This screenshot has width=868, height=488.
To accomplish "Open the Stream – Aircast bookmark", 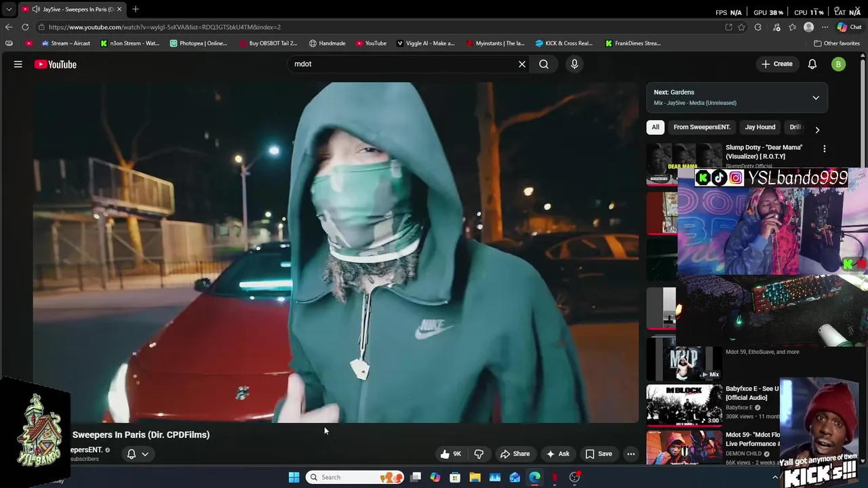I will pos(65,43).
